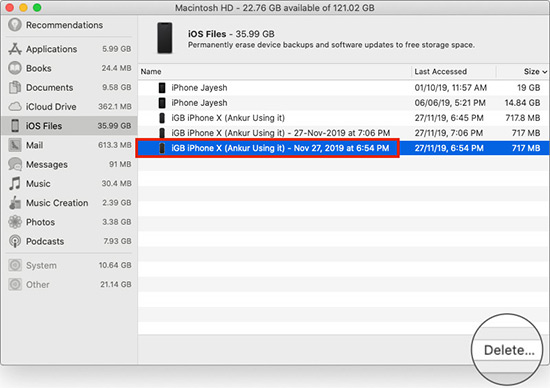Click the 717.8 MB size cell
Screen dimensions: 550x388
tap(523, 118)
